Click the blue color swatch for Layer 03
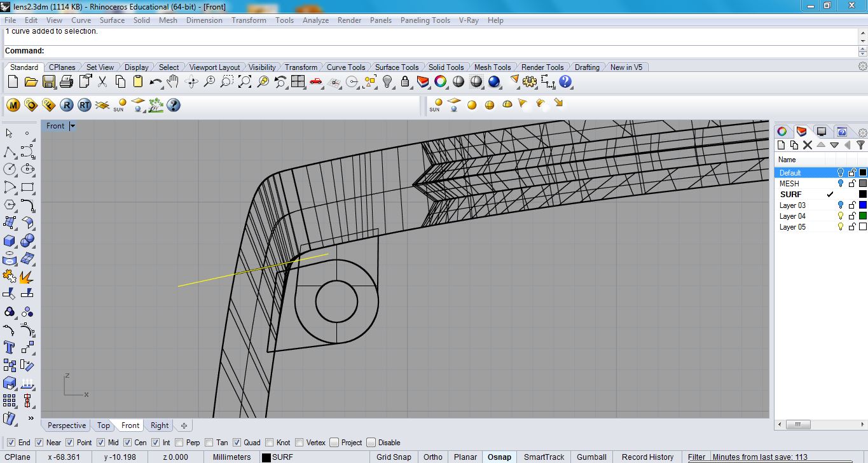Viewport: 868px width, 463px height. pos(863,205)
